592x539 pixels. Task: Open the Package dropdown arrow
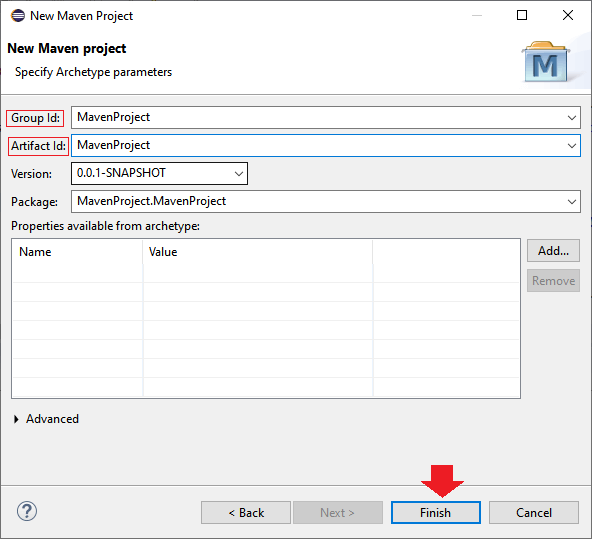[572, 202]
